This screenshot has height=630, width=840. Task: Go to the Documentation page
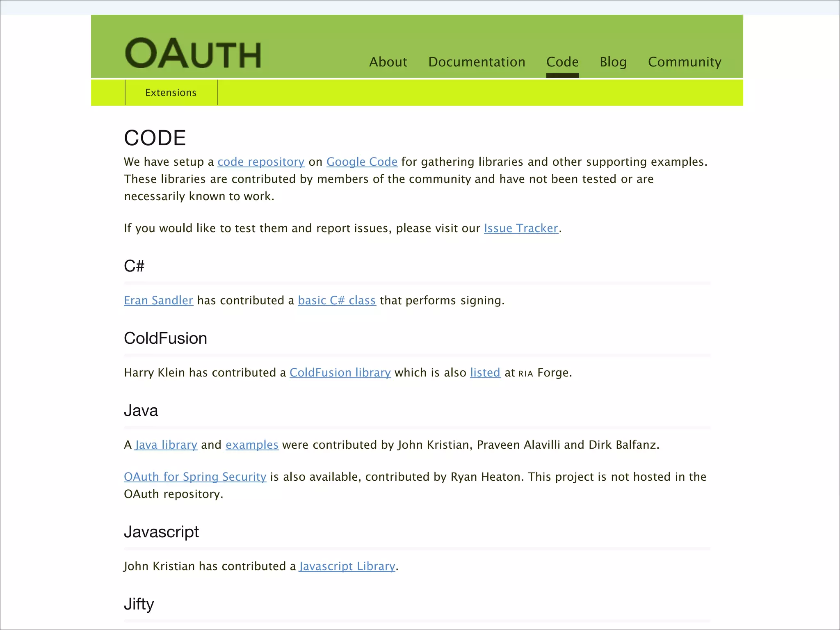click(477, 62)
